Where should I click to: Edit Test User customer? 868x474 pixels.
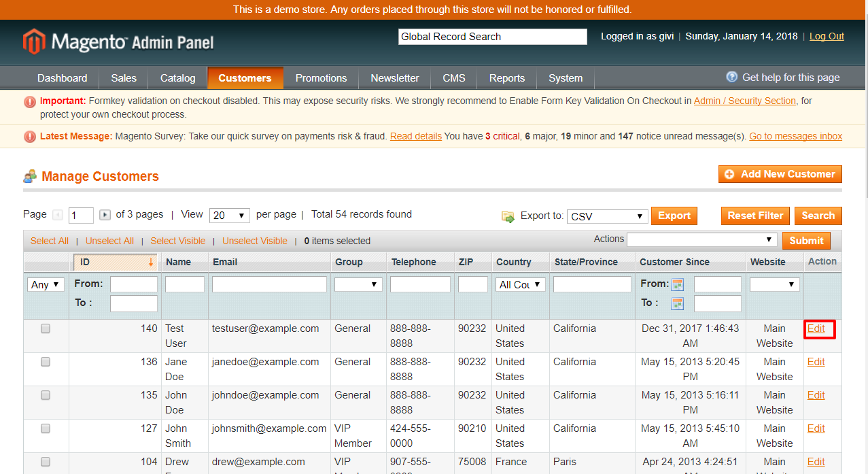coord(816,328)
